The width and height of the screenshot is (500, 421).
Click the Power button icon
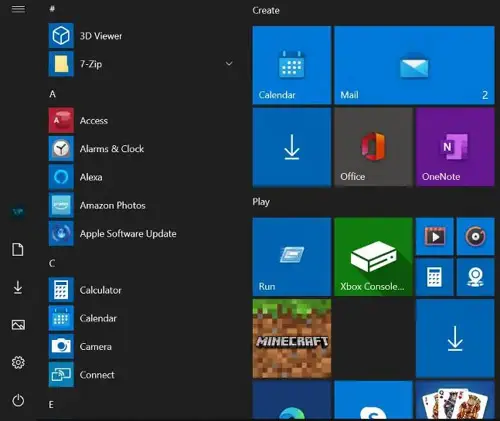[x=18, y=400]
